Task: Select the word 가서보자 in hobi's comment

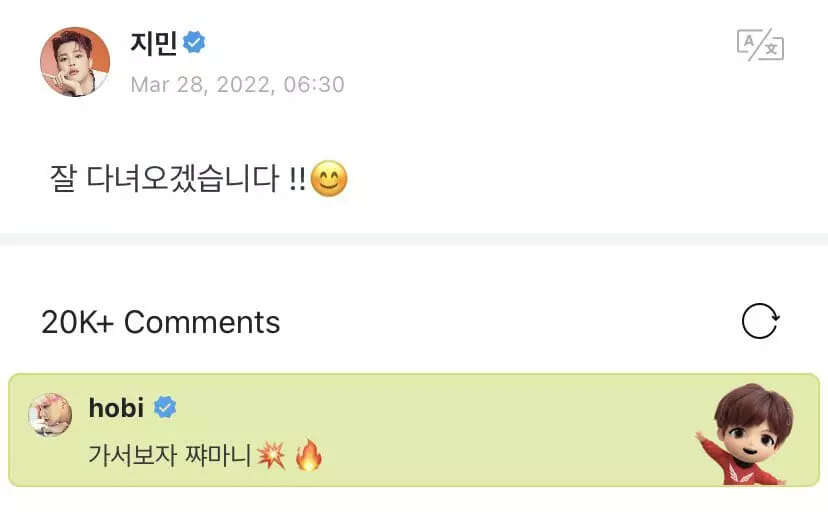Action: [132, 455]
